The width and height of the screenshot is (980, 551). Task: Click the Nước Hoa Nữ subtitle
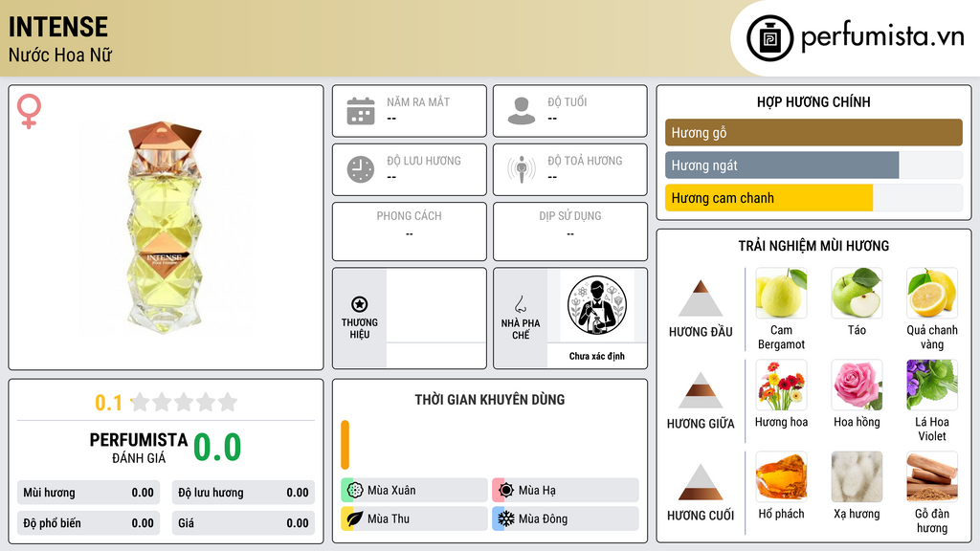60,55
